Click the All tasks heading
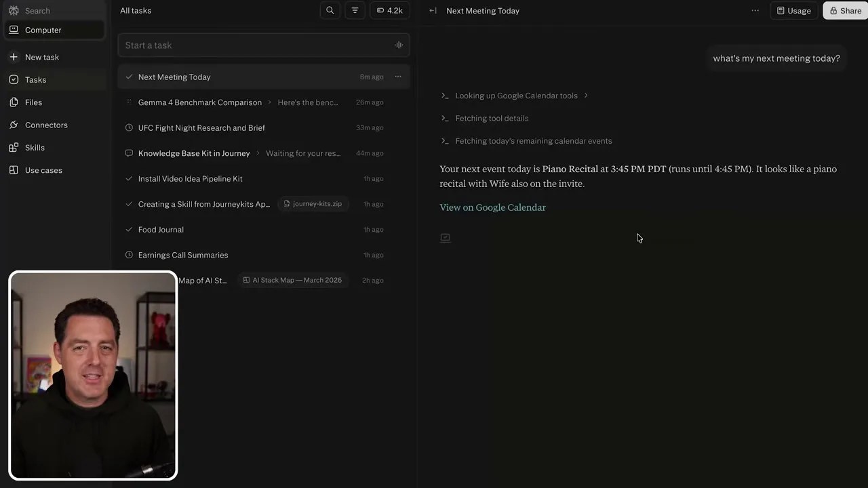This screenshot has width=868, height=488. (136, 11)
